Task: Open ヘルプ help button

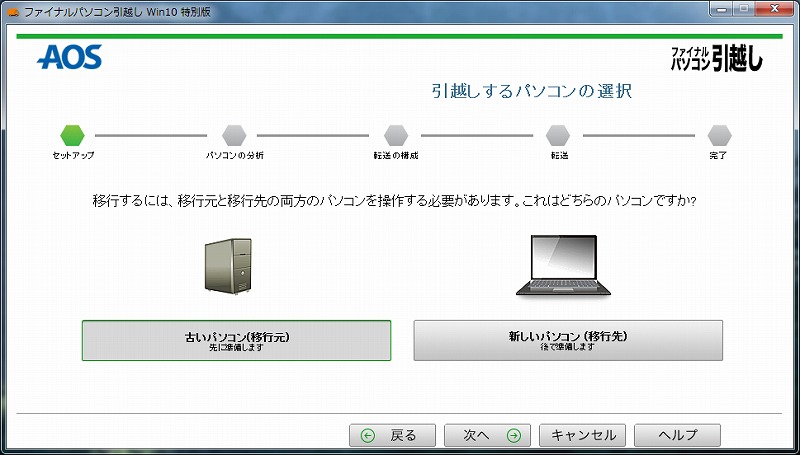Action: [x=677, y=435]
